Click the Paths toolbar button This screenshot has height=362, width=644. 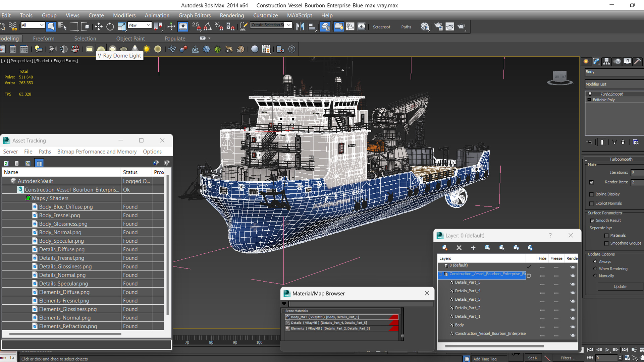point(406,27)
